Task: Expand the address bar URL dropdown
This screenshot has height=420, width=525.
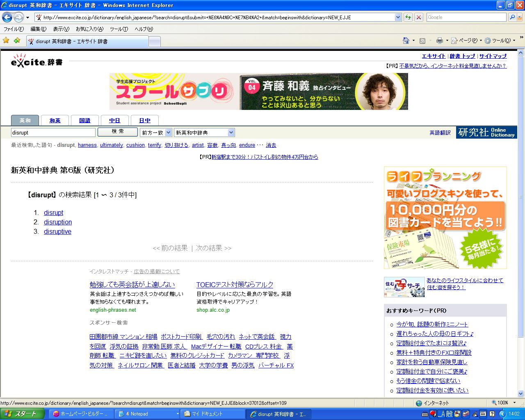Action: pos(398,17)
